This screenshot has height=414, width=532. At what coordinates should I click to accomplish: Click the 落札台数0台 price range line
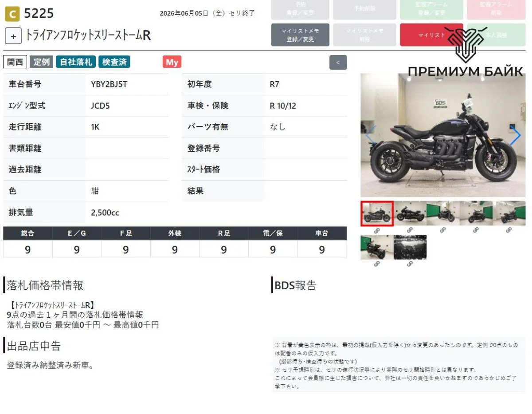click(x=83, y=325)
